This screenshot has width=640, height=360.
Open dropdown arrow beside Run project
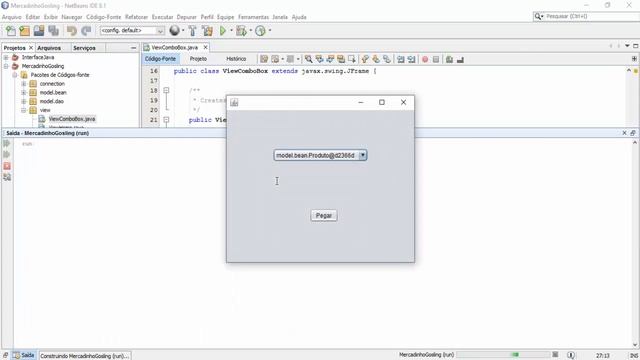click(231, 31)
